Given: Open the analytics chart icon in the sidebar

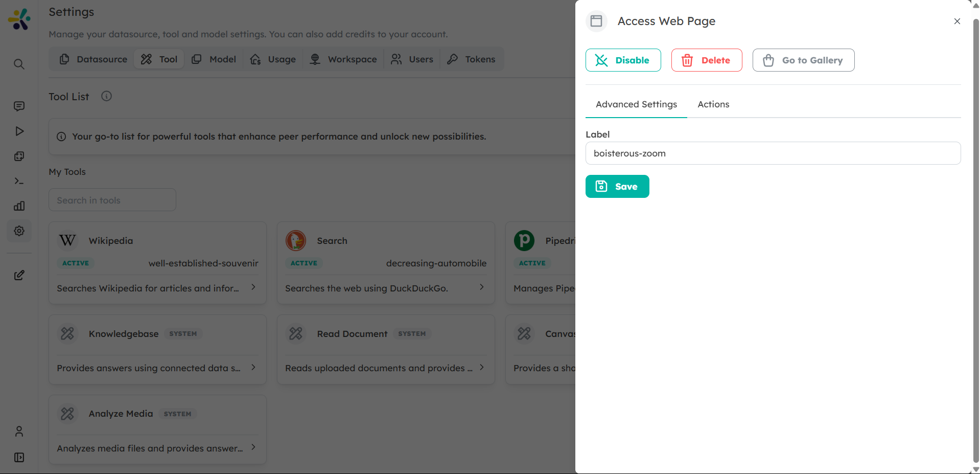Looking at the screenshot, I should (19, 206).
